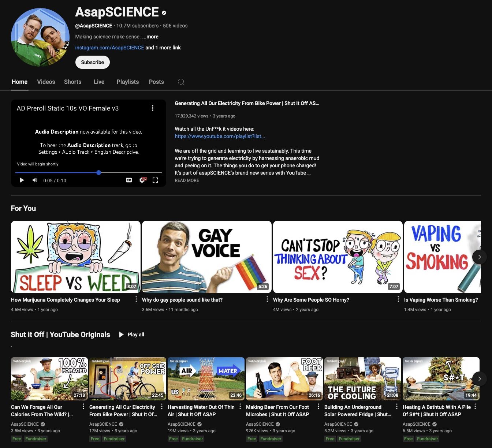Viewport: 492px width, 448px height.
Task: Click AsapSCIENCE channel name under Foraging video
Action: (25, 424)
